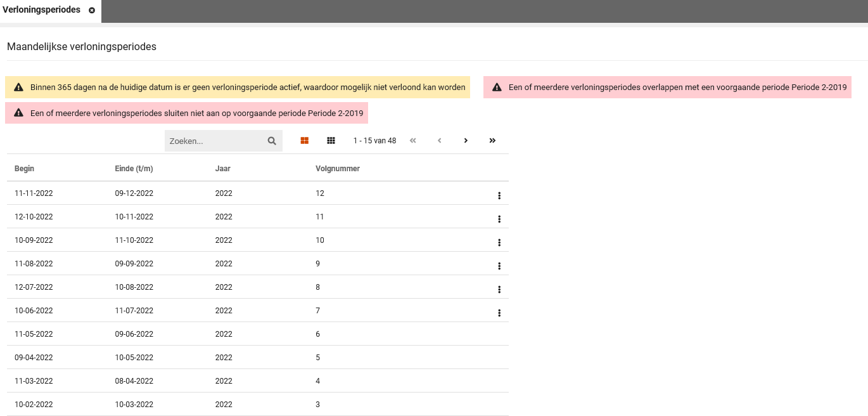Screen dimensions: 868x416
Task: Open three-dot menu for Volgnummer 7
Action: click(x=499, y=313)
